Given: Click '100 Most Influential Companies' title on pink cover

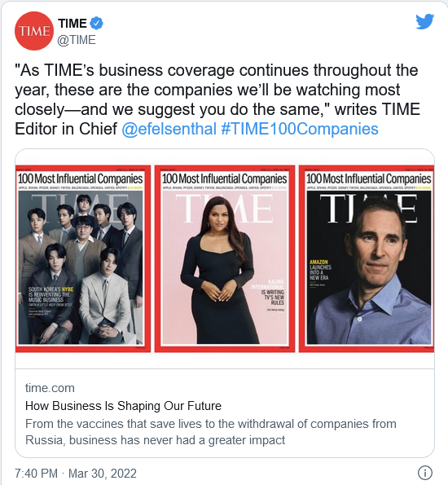Looking at the screenshot, I should [225, 179].
